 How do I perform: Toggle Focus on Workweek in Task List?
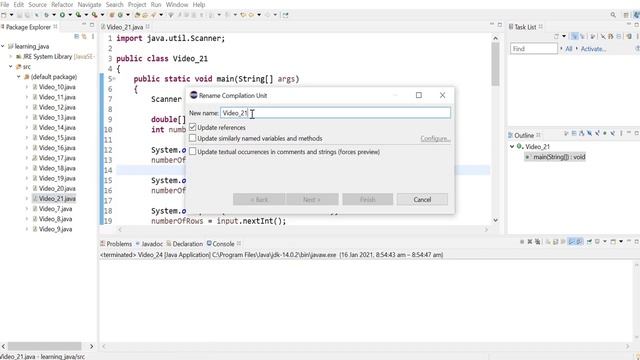[593, 36]
